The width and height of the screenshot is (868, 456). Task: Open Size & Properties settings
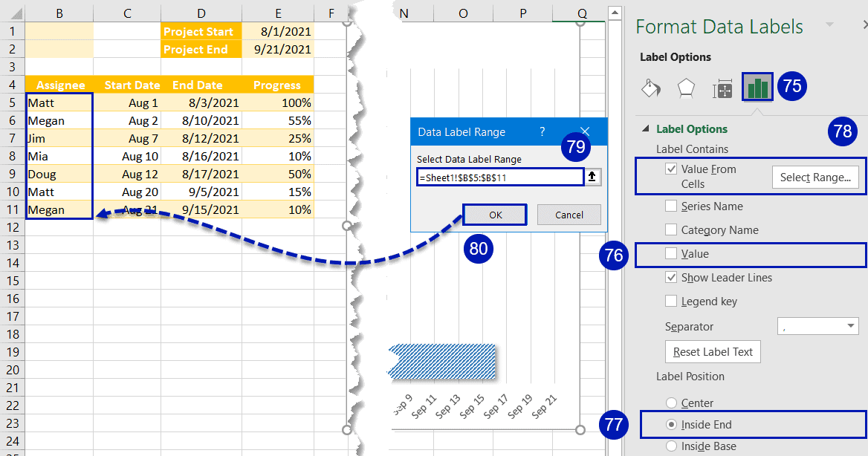pyautogui.click(x=722, y=87)
